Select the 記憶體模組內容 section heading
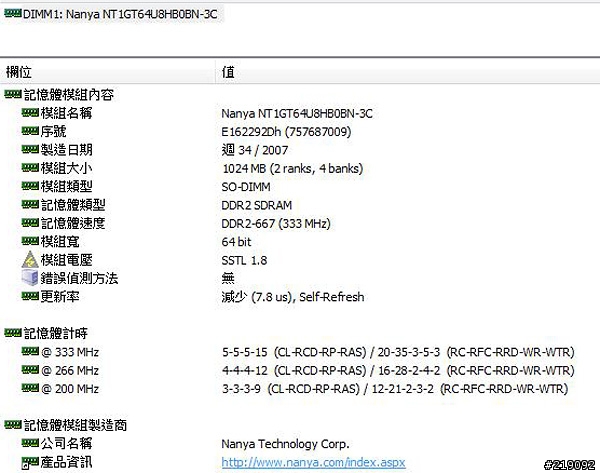Image resolution: width=600 pixels, height=473 pixels. click(69, 95)
